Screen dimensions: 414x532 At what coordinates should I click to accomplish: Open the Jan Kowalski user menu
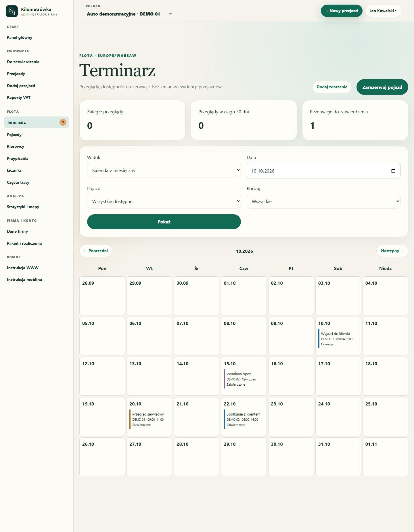(x=383, y=11)
